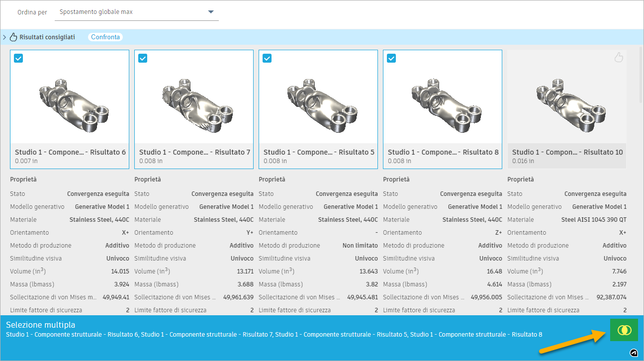Viewport: 644px width, 361px height.
Task: Click "Spostamento globale max" to change sort criteria
Action: click(x=96, y=11)
